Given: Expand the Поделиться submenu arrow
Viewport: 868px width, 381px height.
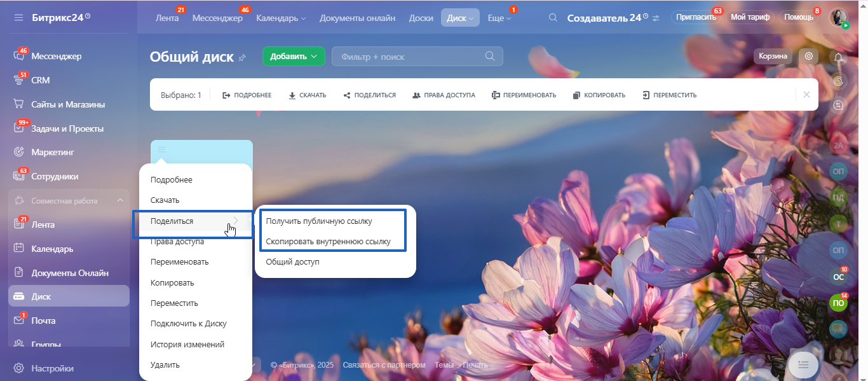Looking at the screenshot, I should tap(236, 221).
